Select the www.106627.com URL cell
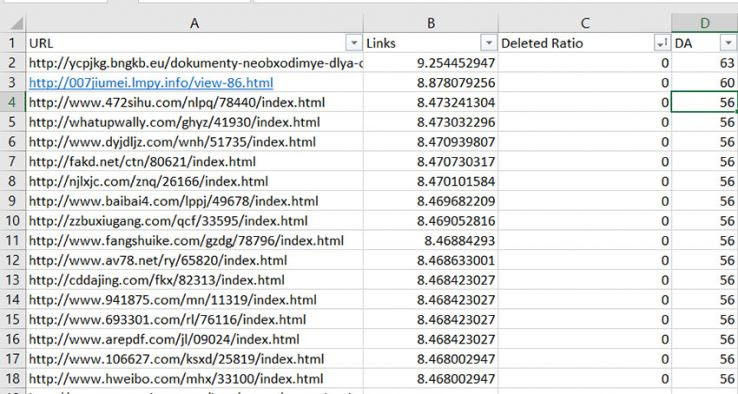 [194, 359]
